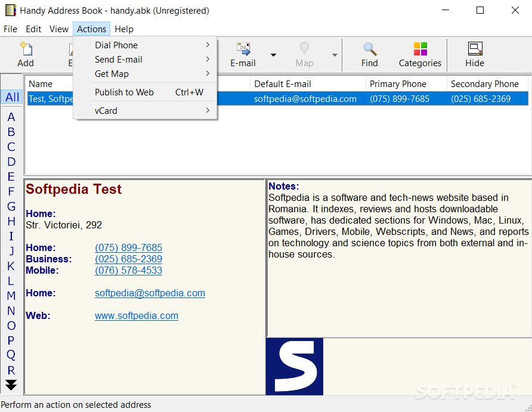532x412 pixels.
Task: Expand the vCard submenu
Action: pos(145,110)
